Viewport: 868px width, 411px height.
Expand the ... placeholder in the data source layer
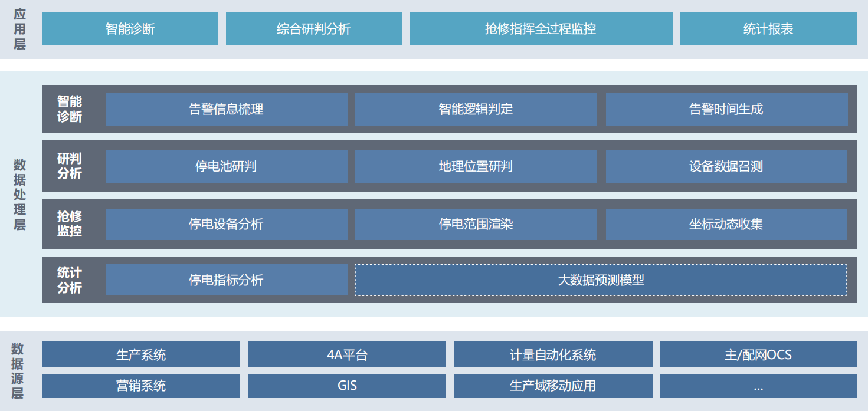click(x=759, y=386)
